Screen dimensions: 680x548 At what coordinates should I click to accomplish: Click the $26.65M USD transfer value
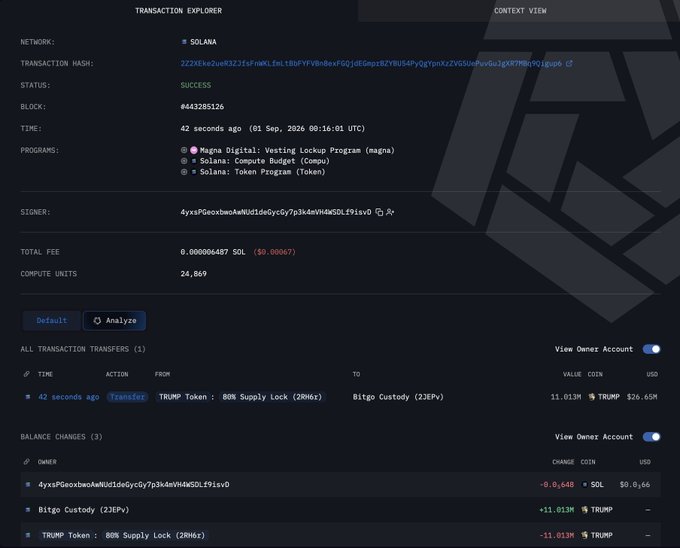[x=642, y=397]
